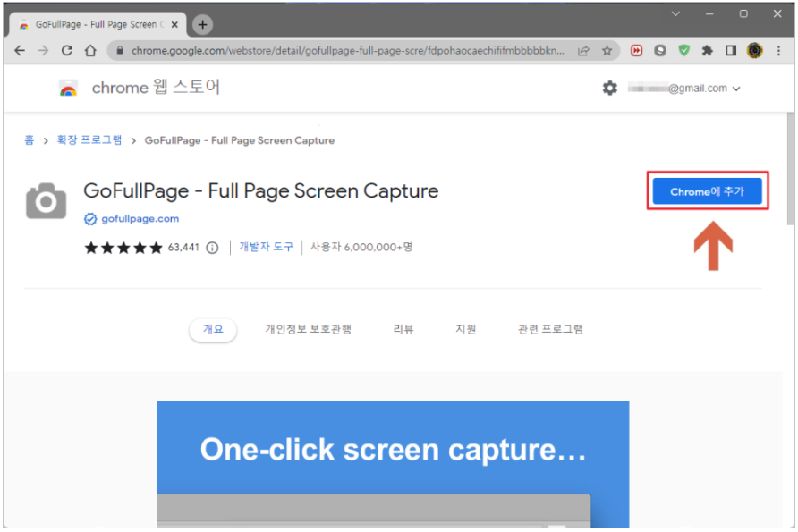This screenshot has height=532, width=798.
Task: Share this page via address bar icon
Action: (583, 50)
